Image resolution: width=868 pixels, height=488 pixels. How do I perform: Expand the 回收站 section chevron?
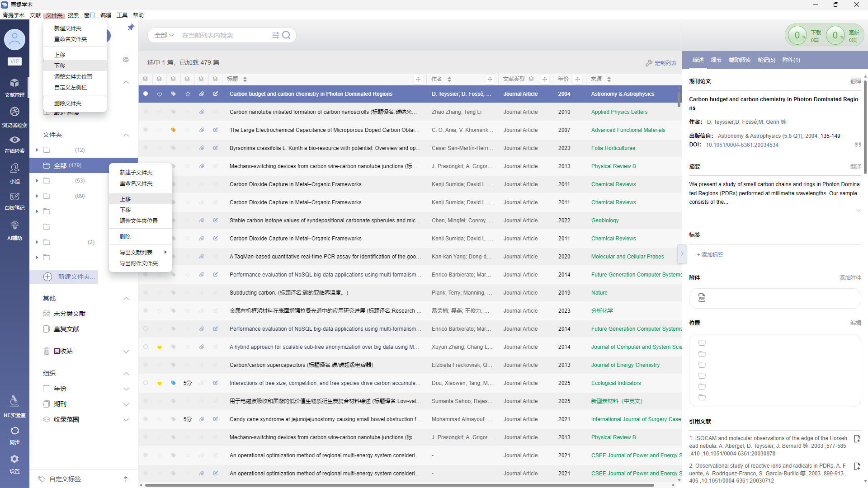[126, 352]
